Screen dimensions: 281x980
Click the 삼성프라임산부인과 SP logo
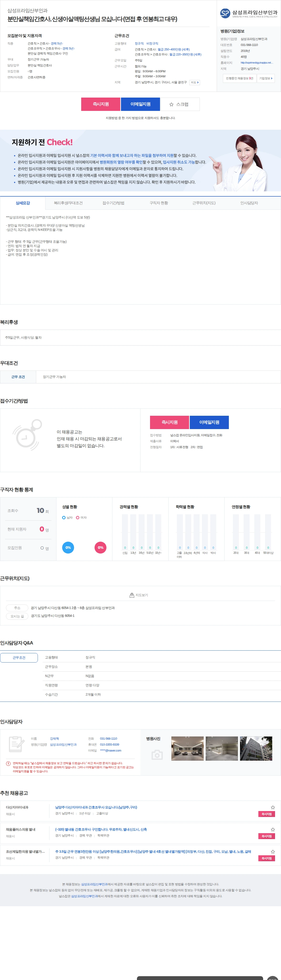tap(249, 13)
